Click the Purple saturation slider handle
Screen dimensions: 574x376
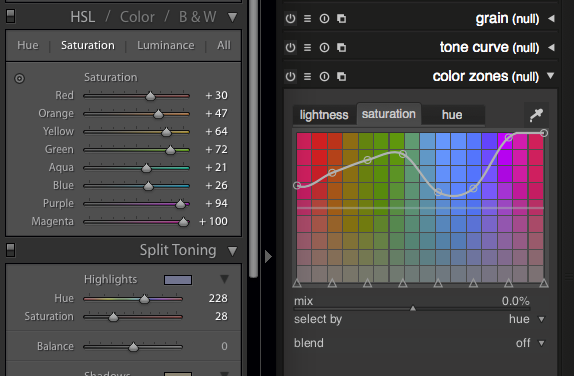pos(180,204)
